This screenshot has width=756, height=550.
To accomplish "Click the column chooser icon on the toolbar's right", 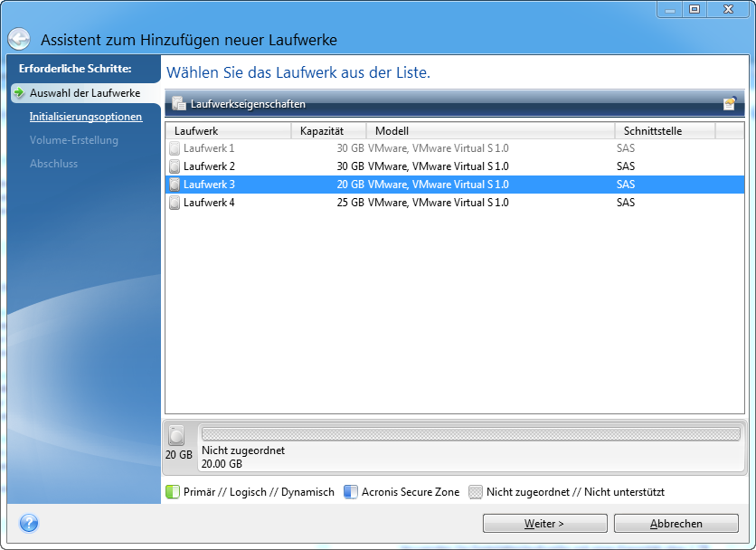I will pyautogui.click(x=729, y=104).
